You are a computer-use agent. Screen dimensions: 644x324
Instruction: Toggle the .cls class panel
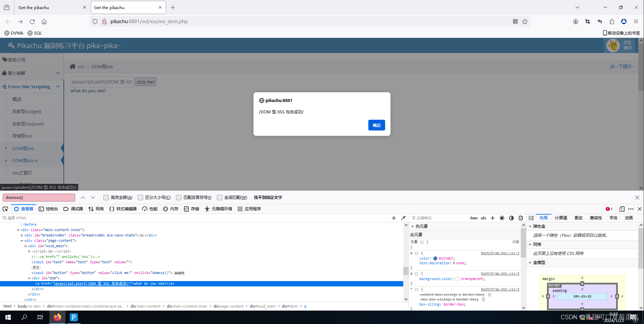click(x=483, y=218)
